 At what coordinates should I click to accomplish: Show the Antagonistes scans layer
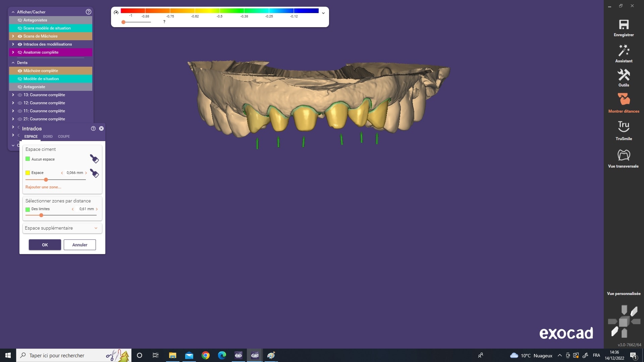(x=20, y=20)
